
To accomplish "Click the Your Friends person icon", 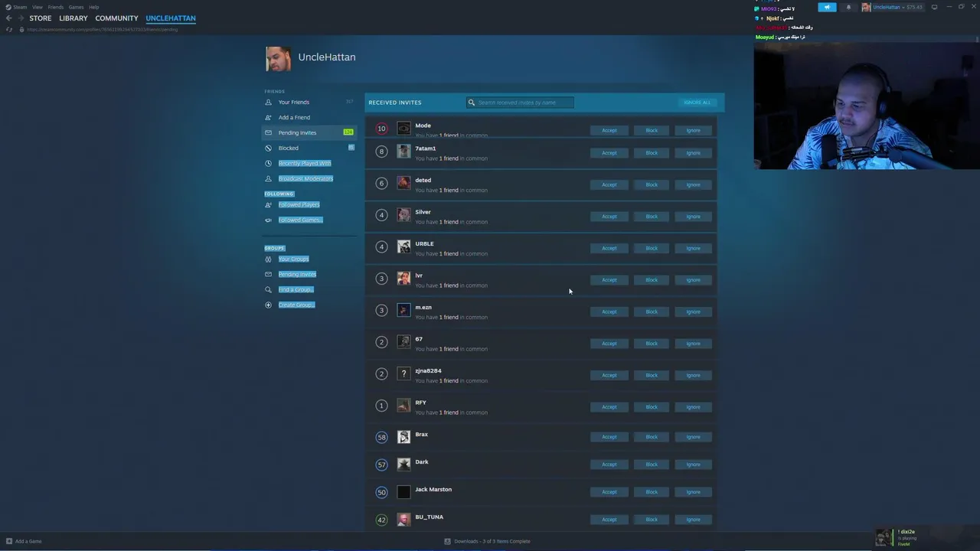I will click(268, 102).
